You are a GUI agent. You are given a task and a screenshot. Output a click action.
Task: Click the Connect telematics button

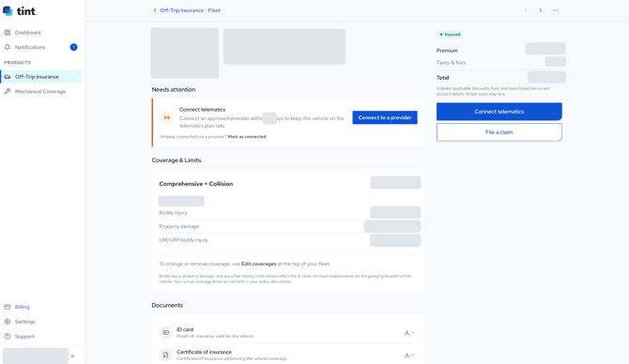pyautogui.click(x=499, y=112)
